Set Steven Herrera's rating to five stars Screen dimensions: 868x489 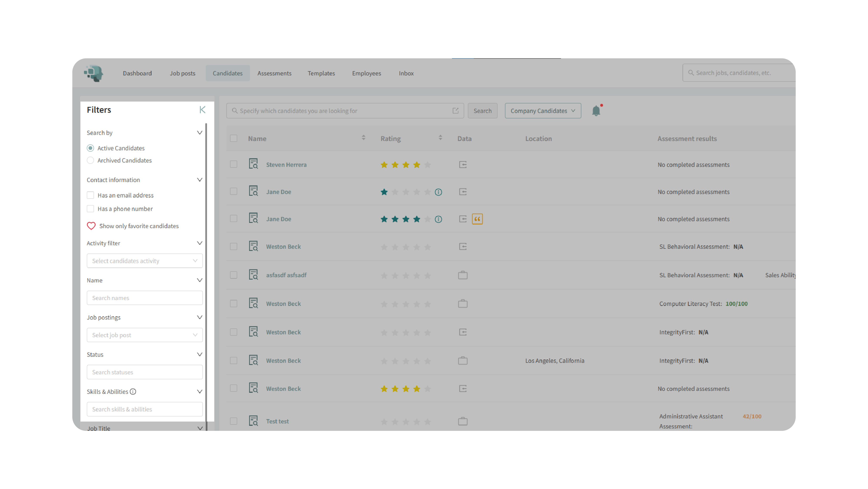[x=427, y=165]
